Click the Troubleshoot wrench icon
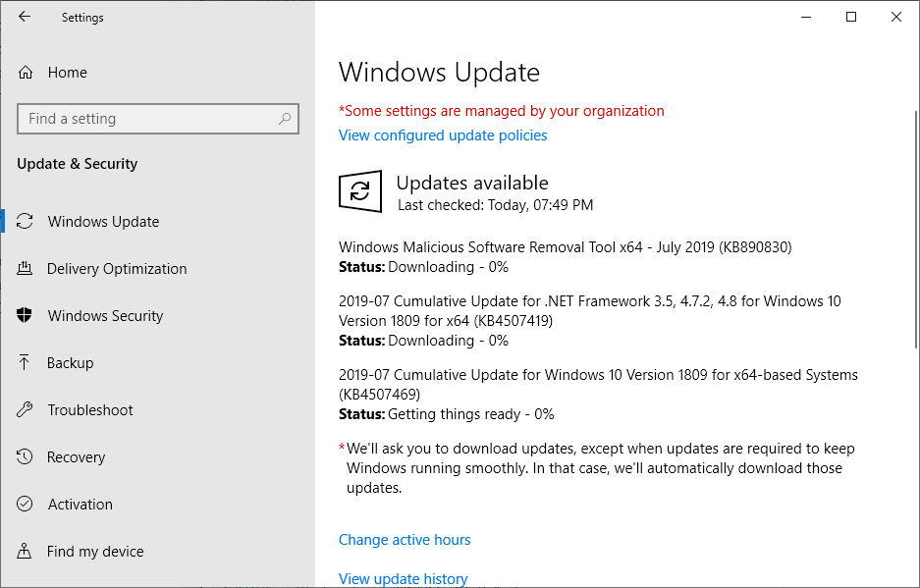The image size is (920, 588). (x=25, y=409)
